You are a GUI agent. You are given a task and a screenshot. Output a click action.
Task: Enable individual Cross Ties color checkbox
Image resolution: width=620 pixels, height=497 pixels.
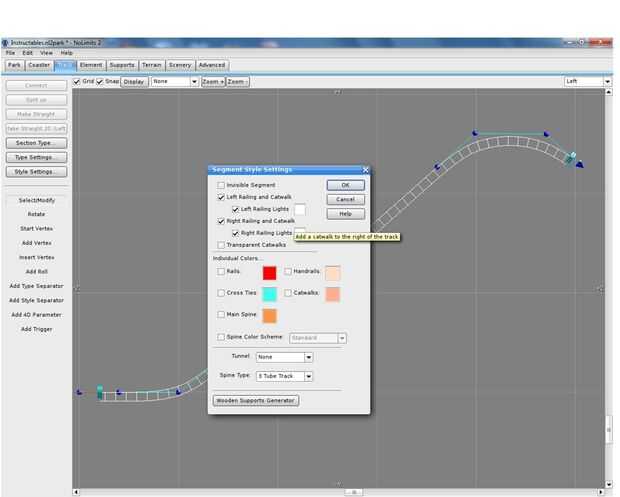(x=221, y=293)
